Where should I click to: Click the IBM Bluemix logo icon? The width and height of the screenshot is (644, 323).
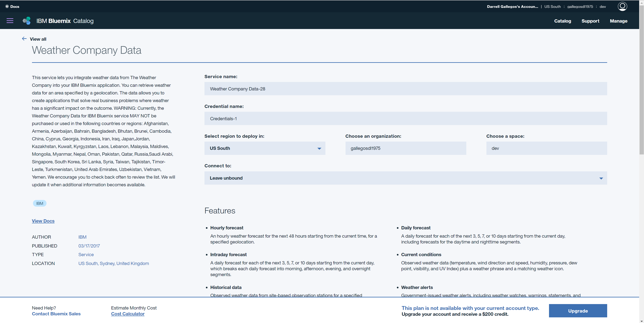click(x=27, y=21)
